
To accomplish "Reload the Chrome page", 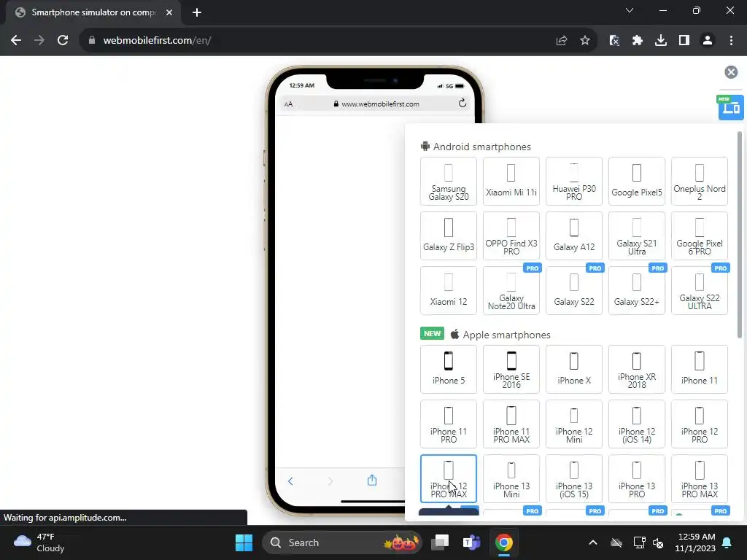I will (63, 41).
